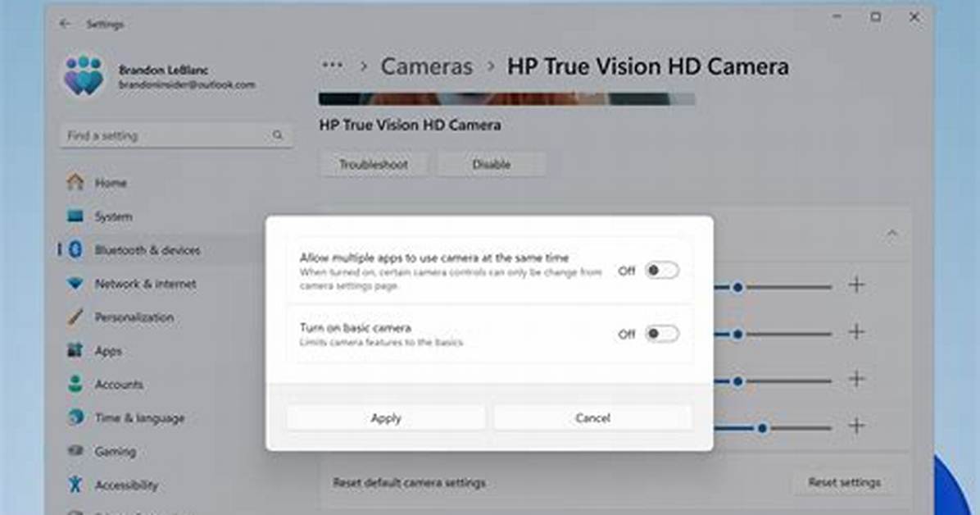The height and width of the screenshot is (515, 980).
Task: Click the third camera adjustment slider
Action: 773,381
